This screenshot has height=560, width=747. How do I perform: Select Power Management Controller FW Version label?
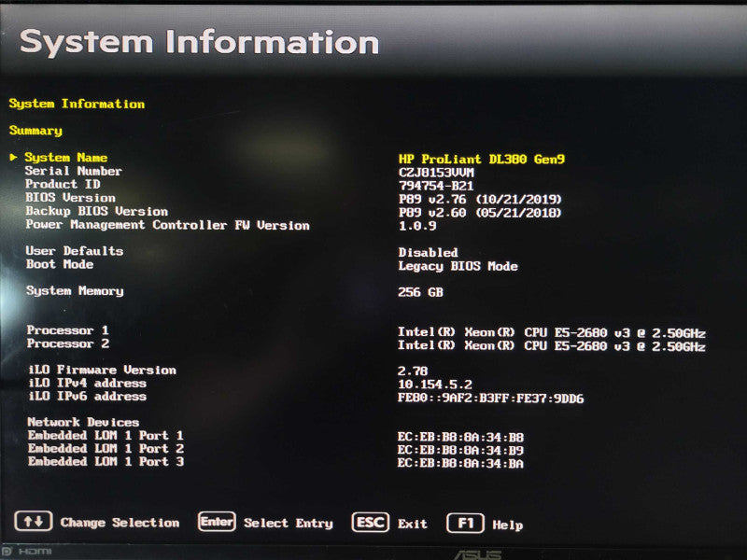(x=168, y=225)
